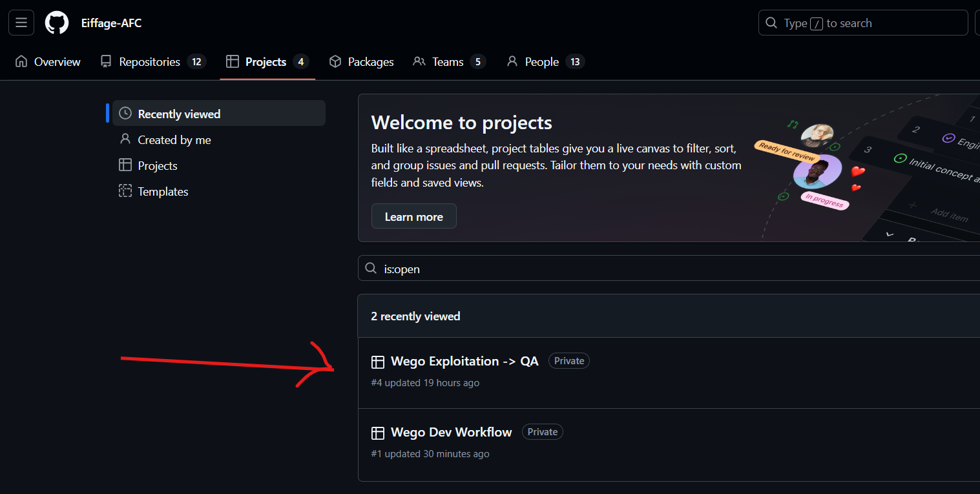This screenshot has height=494, width=980.
Task: Focus the Type / to search box
Action: point(862,23)
